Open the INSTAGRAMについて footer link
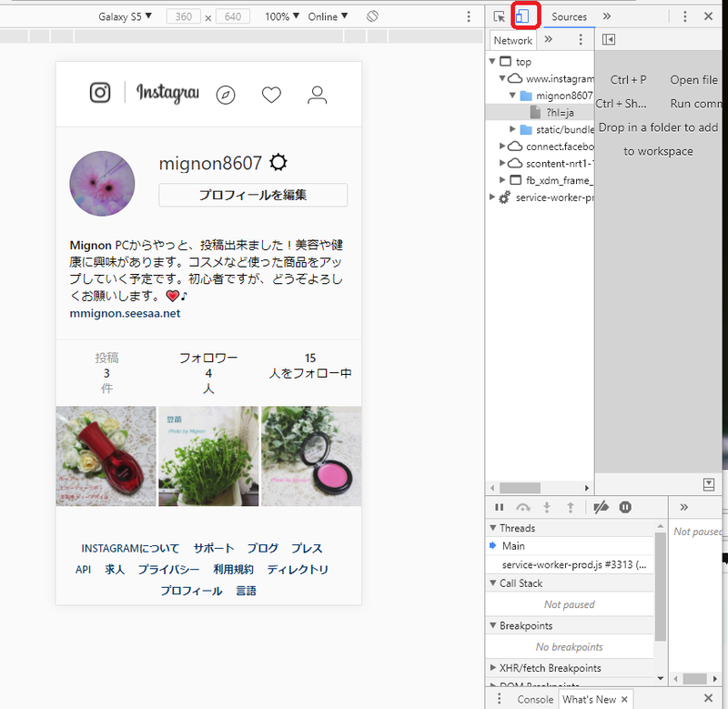This screenshot has width=728, height=709. coord(130,548)
